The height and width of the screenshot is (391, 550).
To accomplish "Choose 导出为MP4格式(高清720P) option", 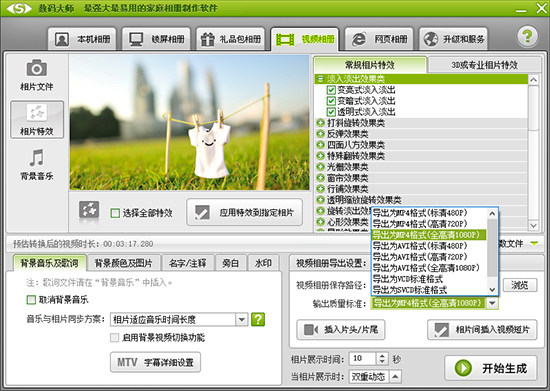I will 429,224.
